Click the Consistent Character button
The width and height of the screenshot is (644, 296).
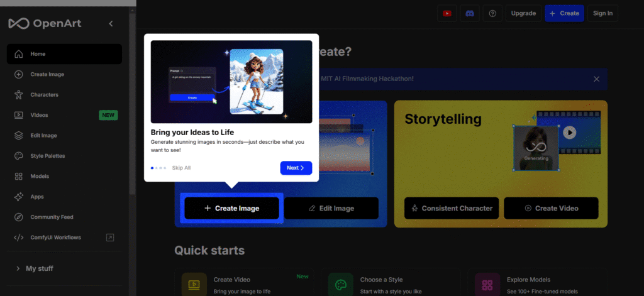click(452, 208)
